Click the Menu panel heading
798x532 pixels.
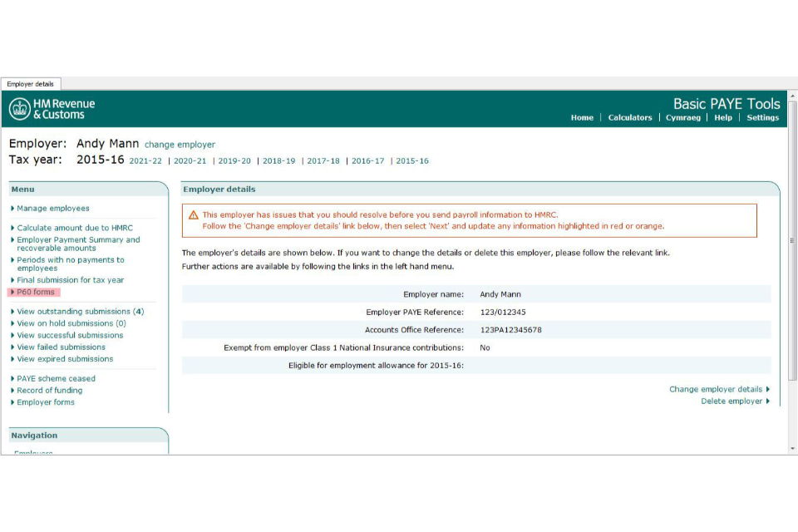coord(23,190)
